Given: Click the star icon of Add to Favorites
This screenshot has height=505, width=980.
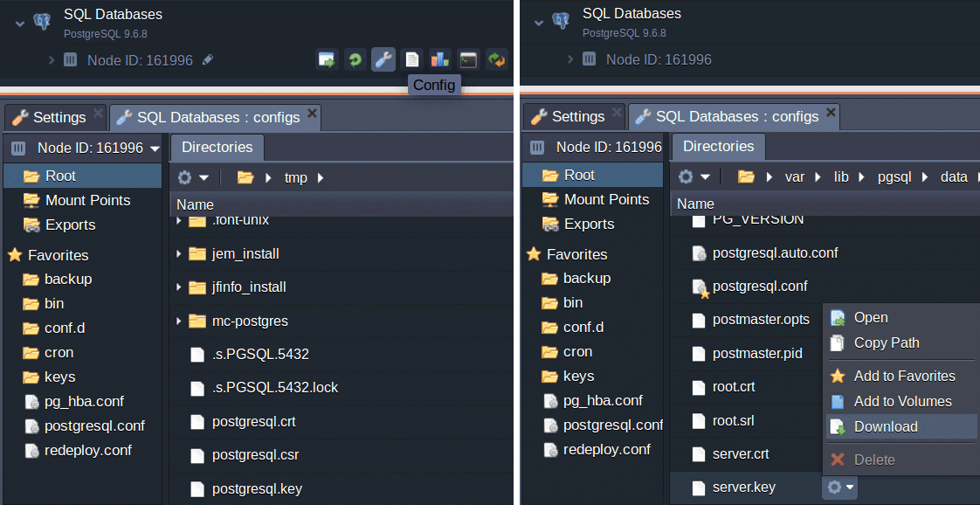Looking at the screenshot, I should coord(838,377).
